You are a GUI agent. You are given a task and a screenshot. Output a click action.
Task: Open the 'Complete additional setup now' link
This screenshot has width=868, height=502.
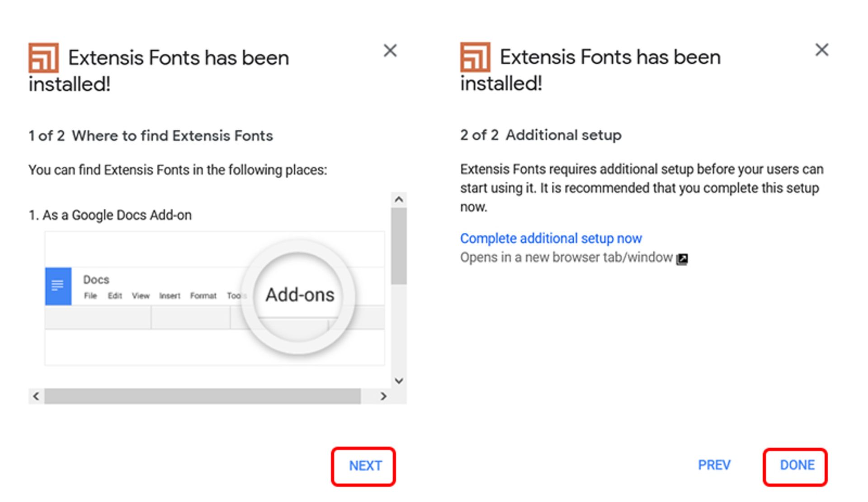(551, 238)
